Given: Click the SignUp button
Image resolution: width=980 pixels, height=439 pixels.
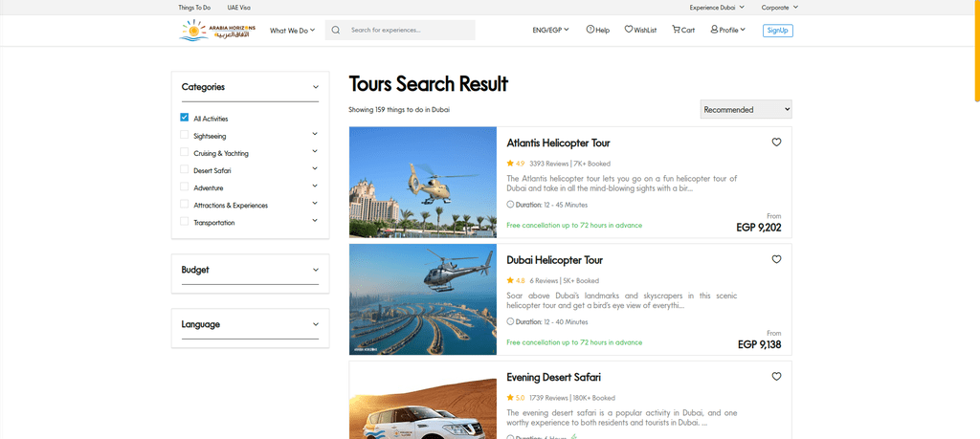Looking at the screenshot, I should click(777, 30).
